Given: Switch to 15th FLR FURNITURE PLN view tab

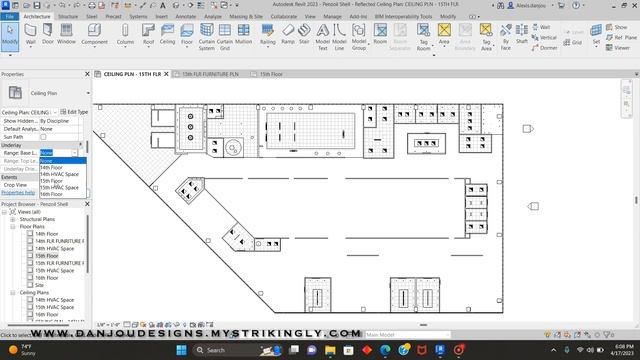Looking at the screenshot, I should click(210, 74).
